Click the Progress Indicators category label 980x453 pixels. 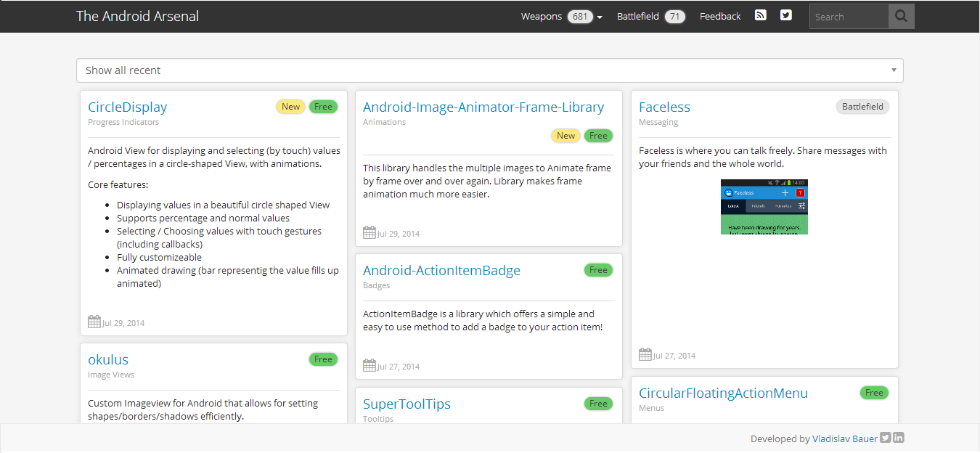(123, 122)
